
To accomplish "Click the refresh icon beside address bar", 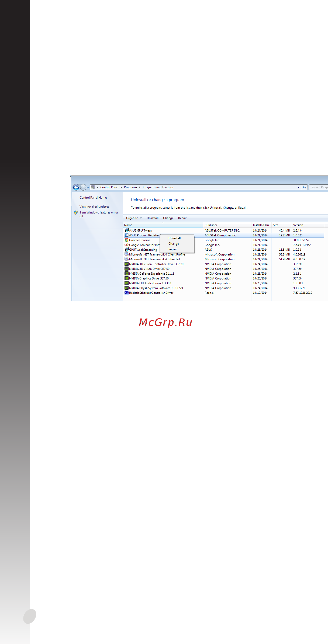I will click(305, 187).
